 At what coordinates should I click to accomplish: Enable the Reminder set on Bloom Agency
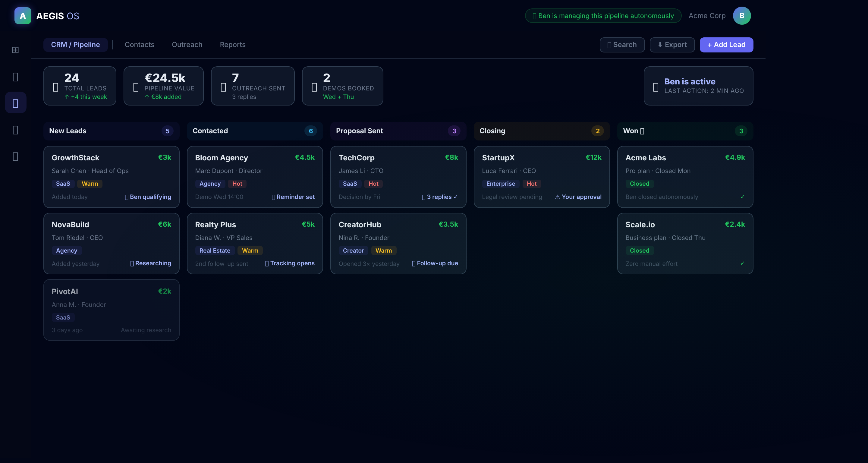(x=293, y=197)
